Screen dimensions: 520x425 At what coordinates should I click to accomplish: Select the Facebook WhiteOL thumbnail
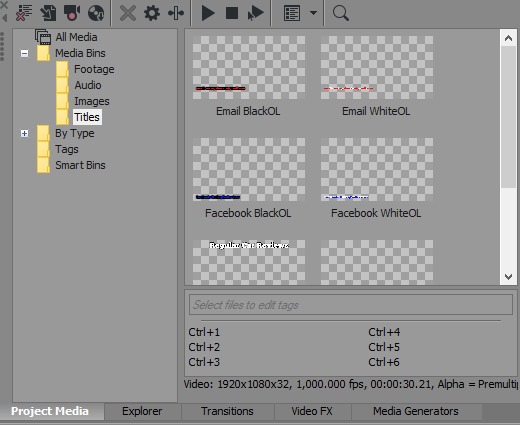pyautogui.click(x=377, y=170)
